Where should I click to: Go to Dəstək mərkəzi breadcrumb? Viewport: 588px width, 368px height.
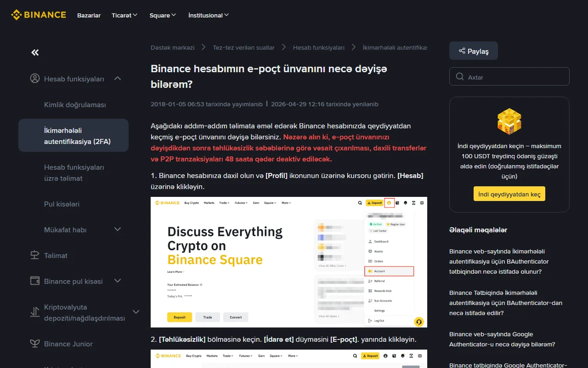[173, 47]
